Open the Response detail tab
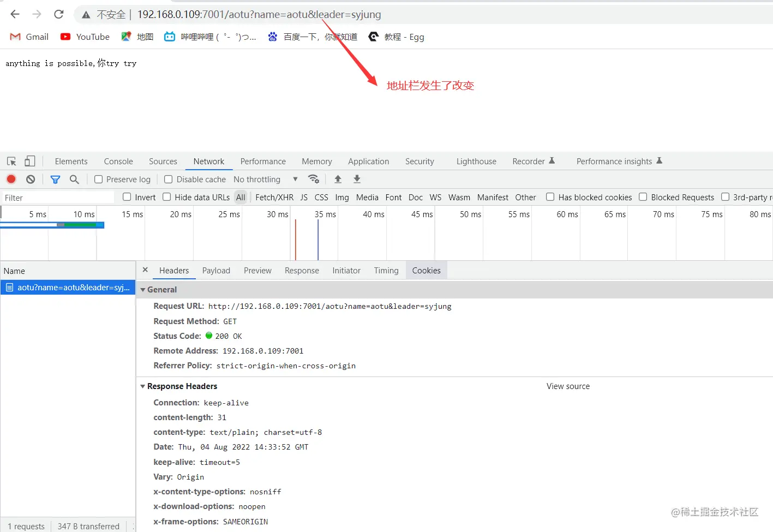Screen dimensions: 773x532 [302, 271]
